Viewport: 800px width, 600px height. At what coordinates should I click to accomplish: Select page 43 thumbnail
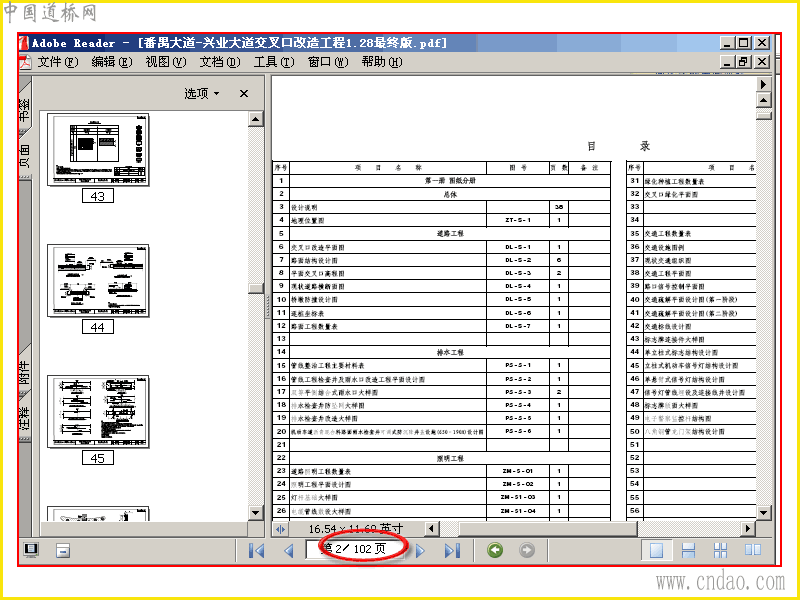click(x=98, y=149)
